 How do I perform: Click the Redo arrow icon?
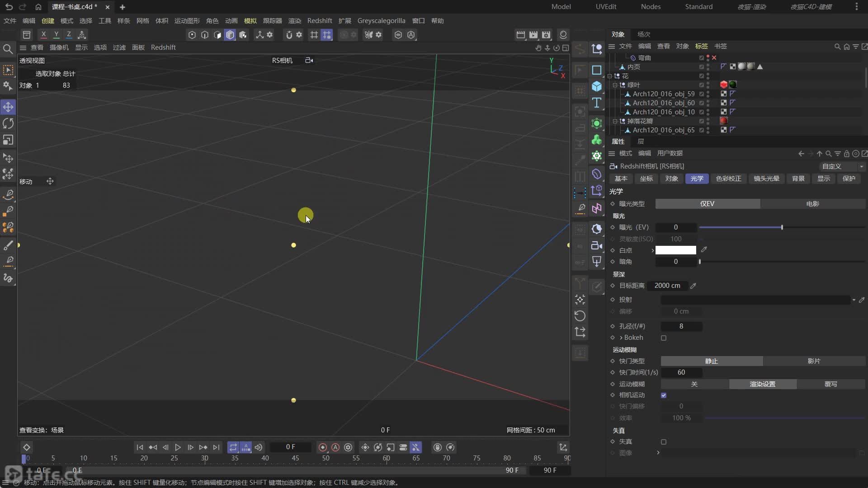[23, 7]
